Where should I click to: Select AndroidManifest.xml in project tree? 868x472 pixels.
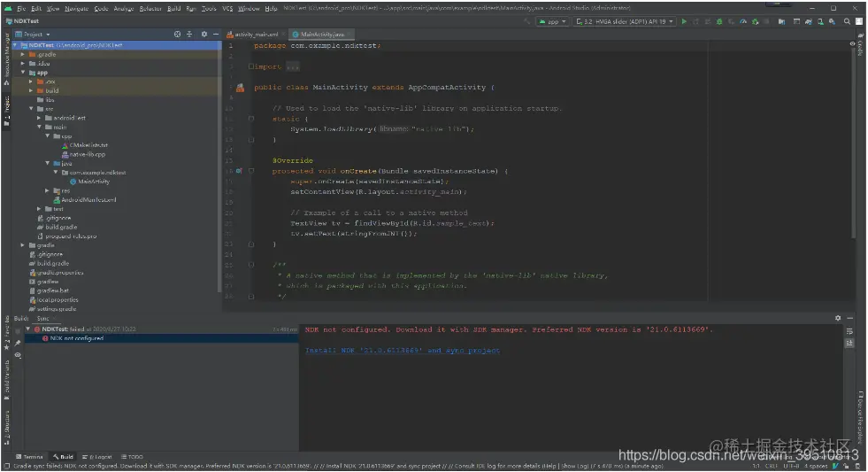[x=88, y=199]
